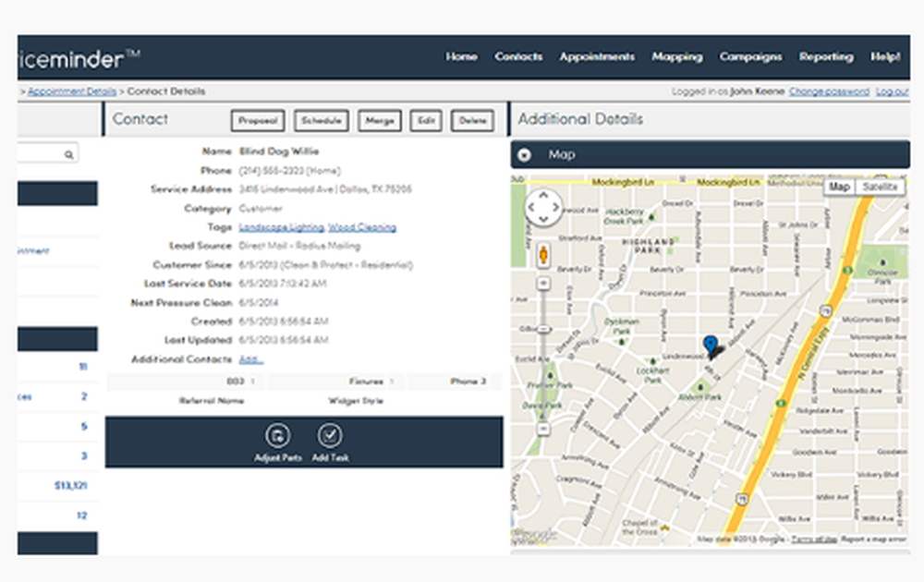Click the map zoom slider handle
Image resolution: width=924 pixels, height=582 pixels.
542,327
